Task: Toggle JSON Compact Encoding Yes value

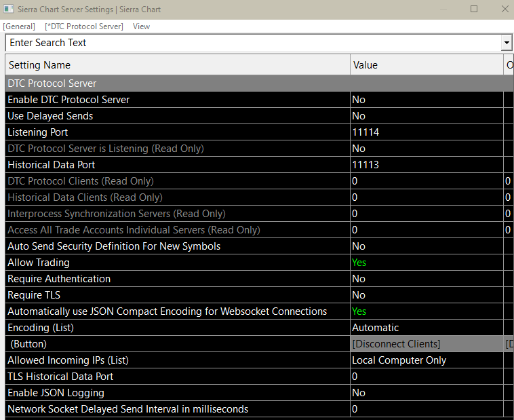Action: point(427,311)
